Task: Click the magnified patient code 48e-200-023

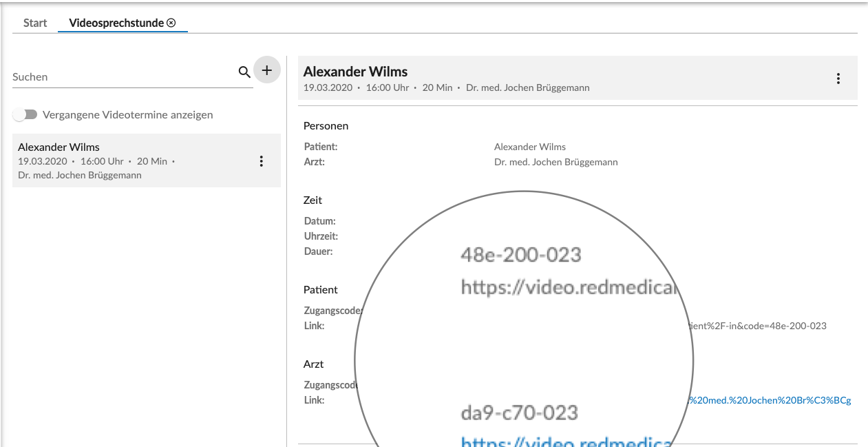Action: (520, 255)
